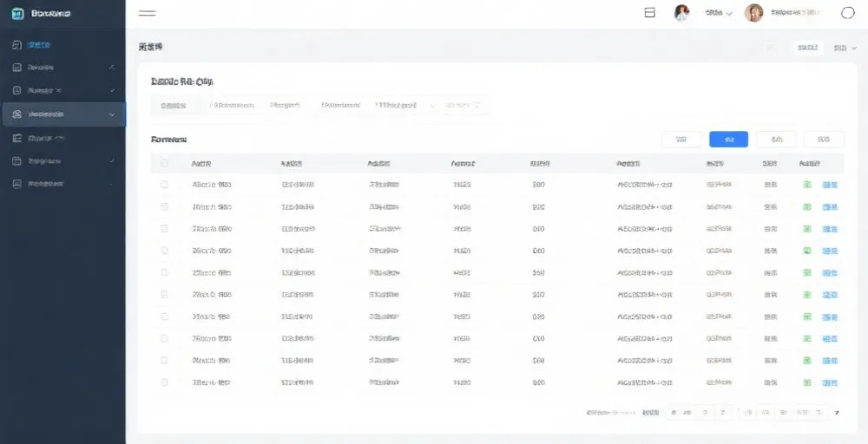
Task: Click the green action link in first row
Action: pos(807,185)
